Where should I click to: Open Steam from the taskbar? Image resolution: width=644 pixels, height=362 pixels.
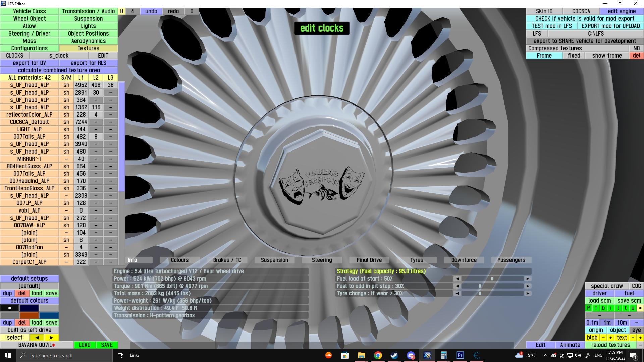(x=394, y=355)
